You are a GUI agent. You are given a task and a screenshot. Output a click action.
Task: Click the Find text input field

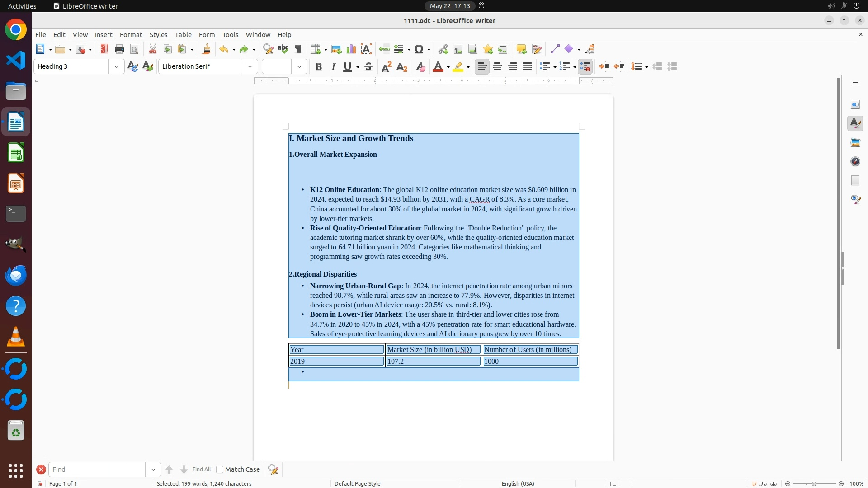pos(97,469)
